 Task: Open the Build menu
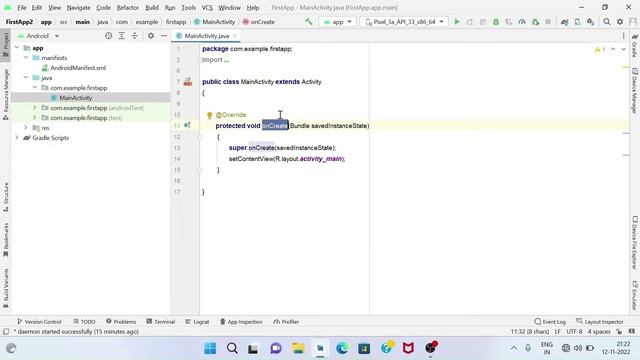pyautogui.click(x=152, y=7)
